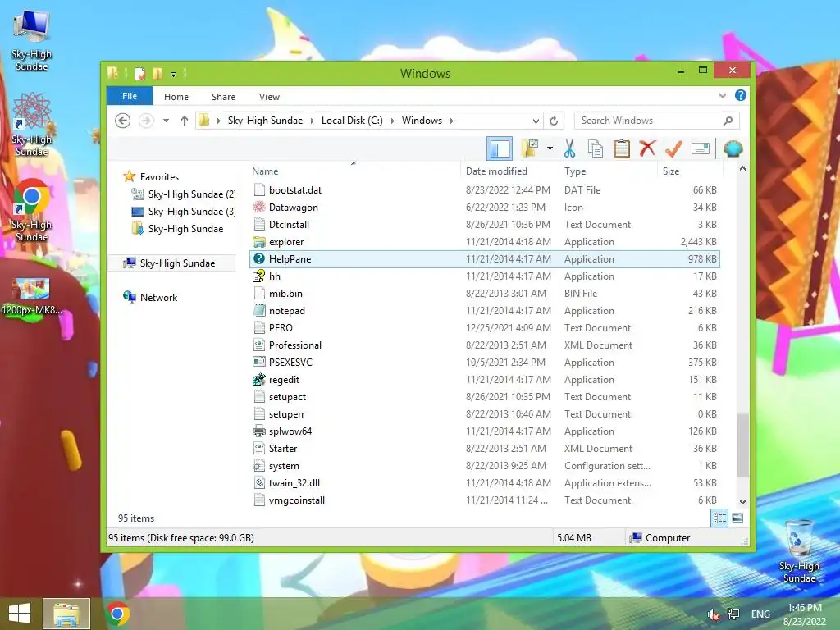Click the orange checkmark Properties icon
840x630 pixels.
point(673,148)
